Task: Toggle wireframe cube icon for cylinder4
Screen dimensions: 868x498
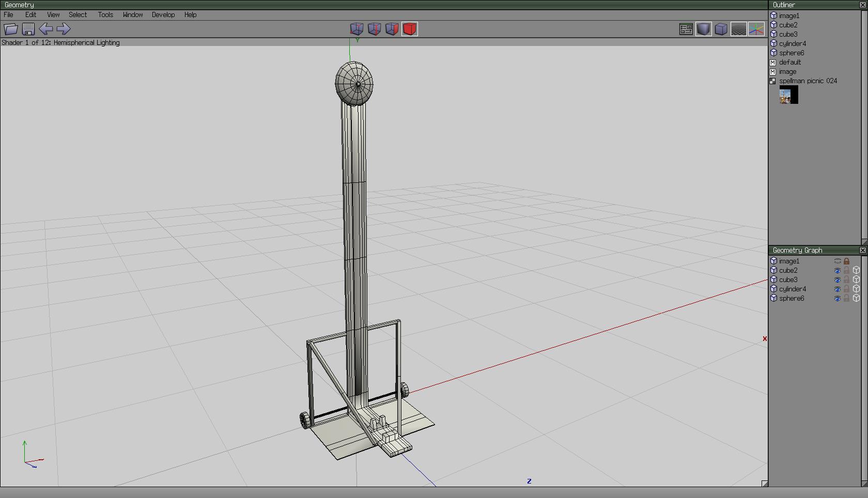Action: (856, 289)
